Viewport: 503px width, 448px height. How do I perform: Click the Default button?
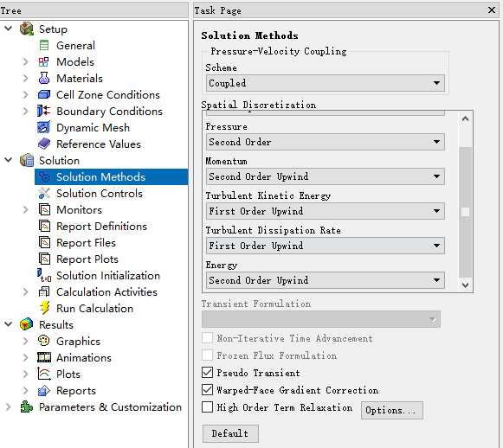point(230,433)
